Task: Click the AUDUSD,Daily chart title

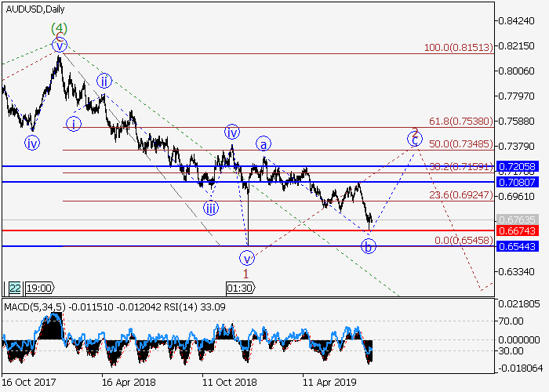Action: click(x=37, y=9)
